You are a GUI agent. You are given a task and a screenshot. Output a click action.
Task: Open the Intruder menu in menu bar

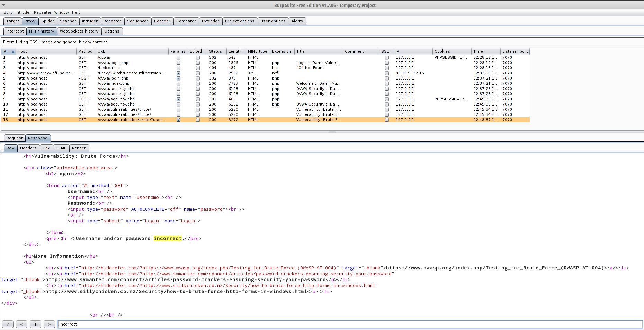pyautogui.click(x=23, y=12)
